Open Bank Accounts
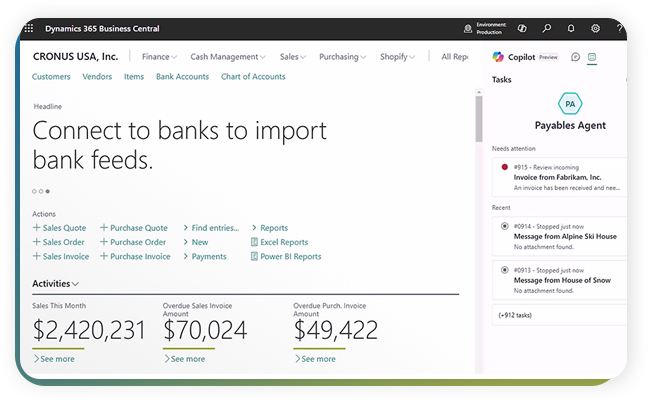The height and width of the screenshot is (401, 648). point(182,76)
